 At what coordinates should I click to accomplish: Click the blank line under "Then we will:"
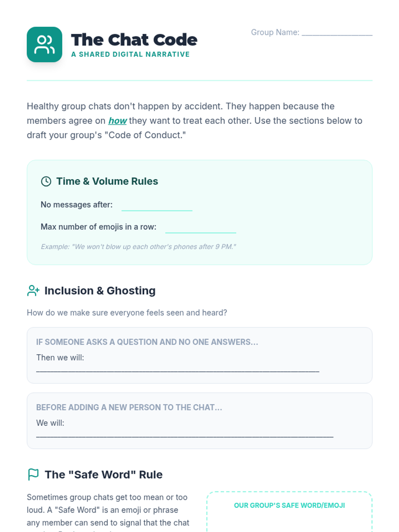(x=178, y=370)
